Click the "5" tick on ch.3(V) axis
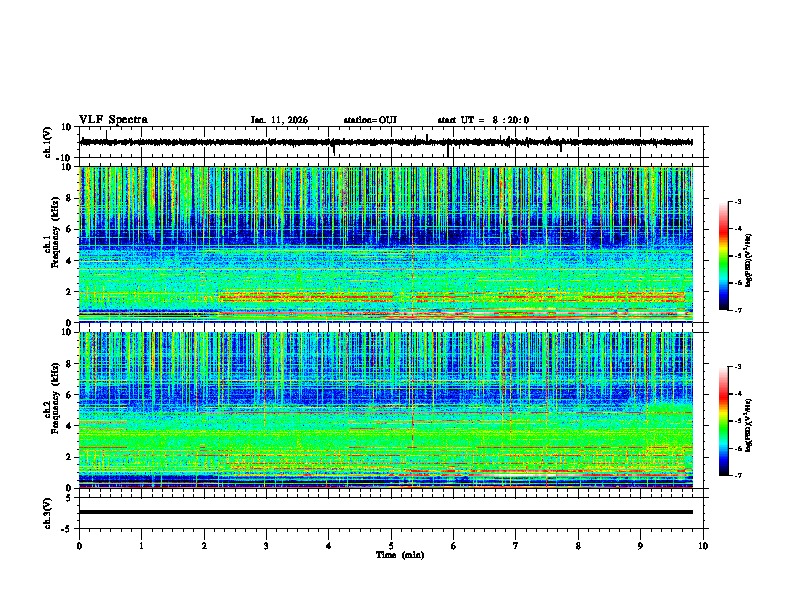Screen dimensions: 792x612 pyautogui.click(x=69, y=498)
